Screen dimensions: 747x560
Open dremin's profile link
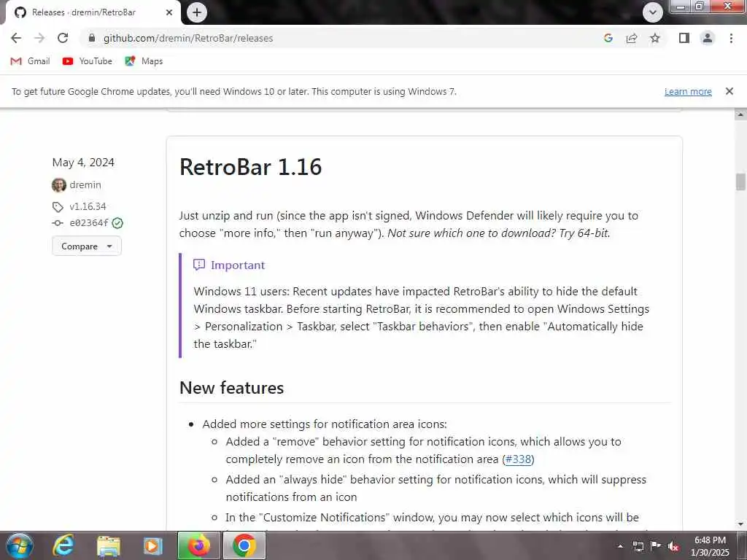coord(85,184)
